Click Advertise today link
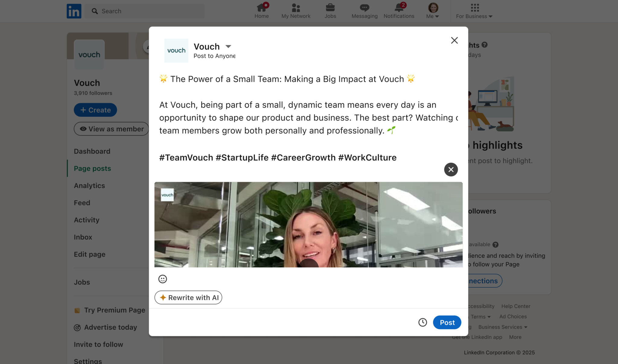Viewport: 618px width, 364px height. pyautogui.click(x=106, y=327)
